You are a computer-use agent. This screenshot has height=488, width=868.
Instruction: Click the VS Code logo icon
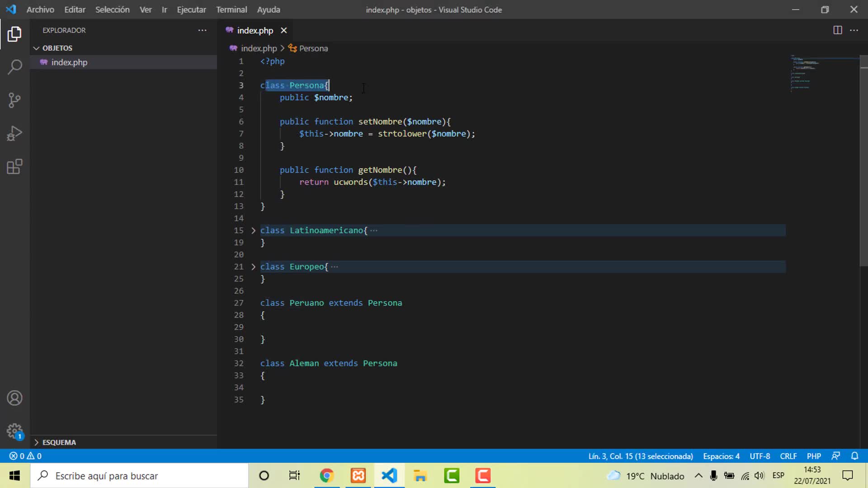point(11,9)
